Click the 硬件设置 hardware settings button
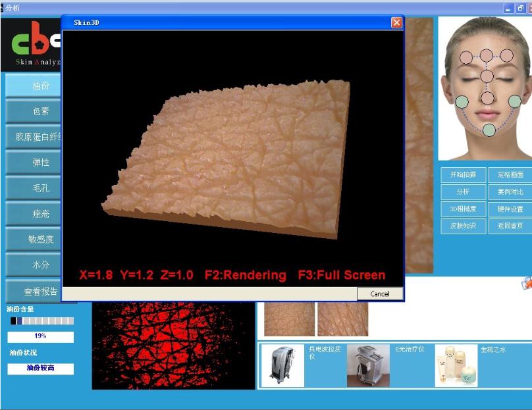The height and width of the screenshot is (410, 532). (x=510, y=209)
